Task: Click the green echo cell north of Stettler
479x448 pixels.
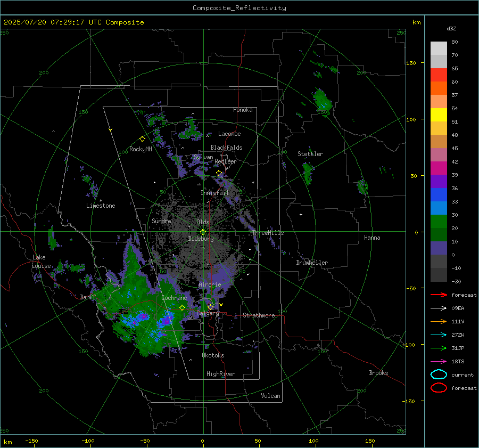Action: (321, 100)
